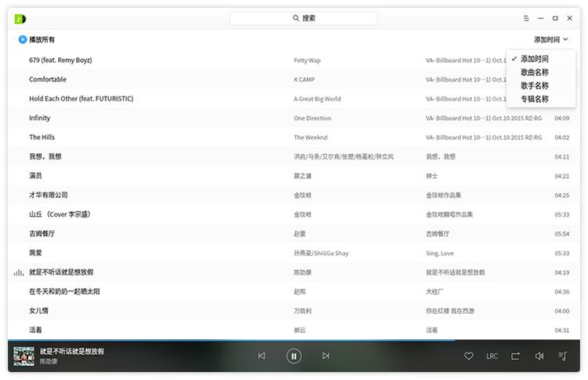Click artist The Weeknd
Screen dimensions: 588x380
pyautogui.click(x=311, y=137)
